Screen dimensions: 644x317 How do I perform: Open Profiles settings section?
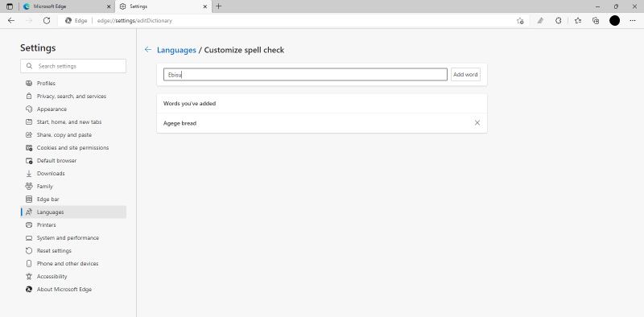coord(73,84)
